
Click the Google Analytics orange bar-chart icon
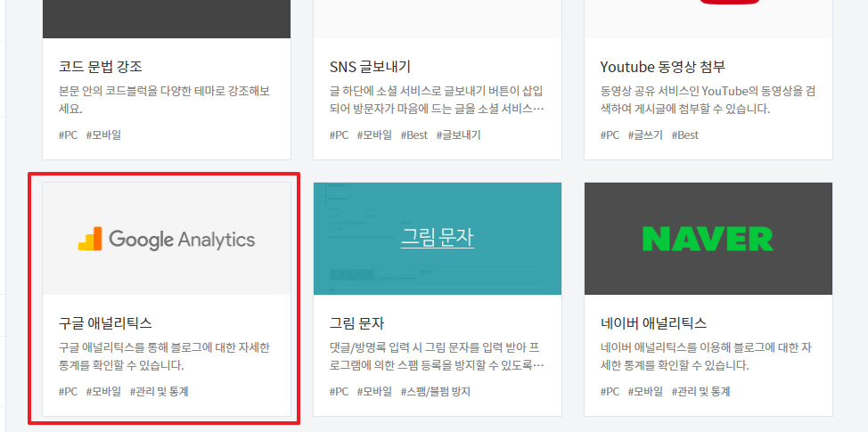coord(90,239)
